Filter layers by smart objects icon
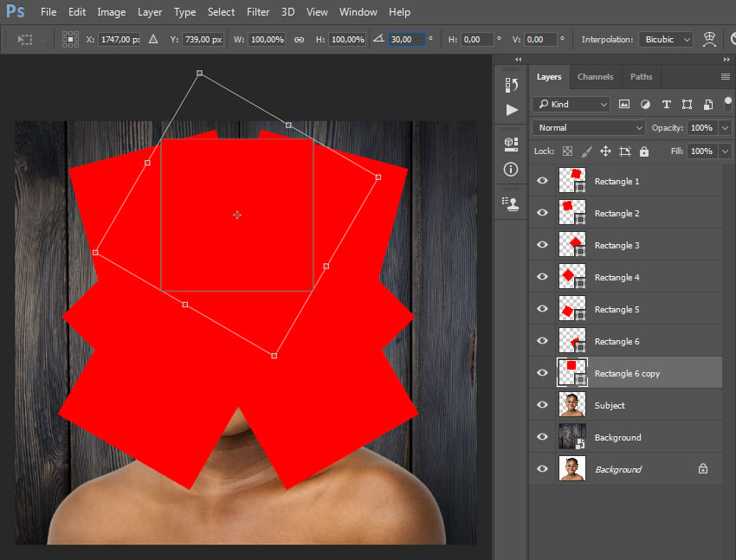736x560 pixels. (x=707, y=104)
